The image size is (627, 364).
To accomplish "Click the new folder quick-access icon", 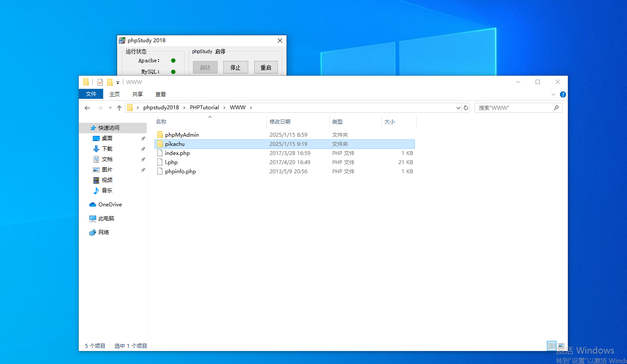I will (x=110, y=82).
